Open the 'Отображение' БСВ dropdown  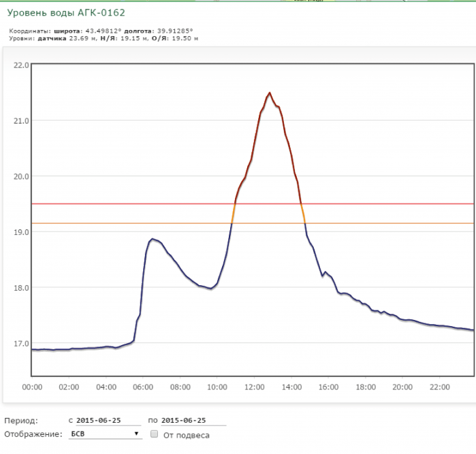point(105,434)
